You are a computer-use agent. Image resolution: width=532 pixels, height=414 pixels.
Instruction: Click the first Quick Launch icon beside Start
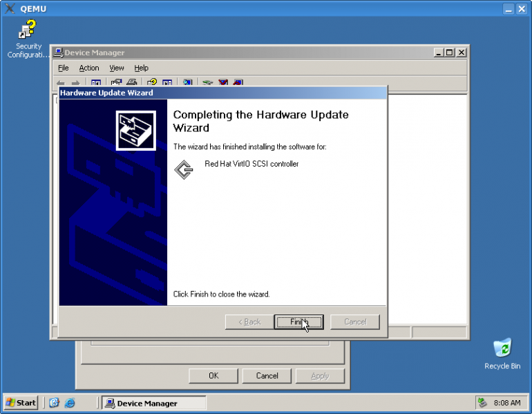click(54, 403)
